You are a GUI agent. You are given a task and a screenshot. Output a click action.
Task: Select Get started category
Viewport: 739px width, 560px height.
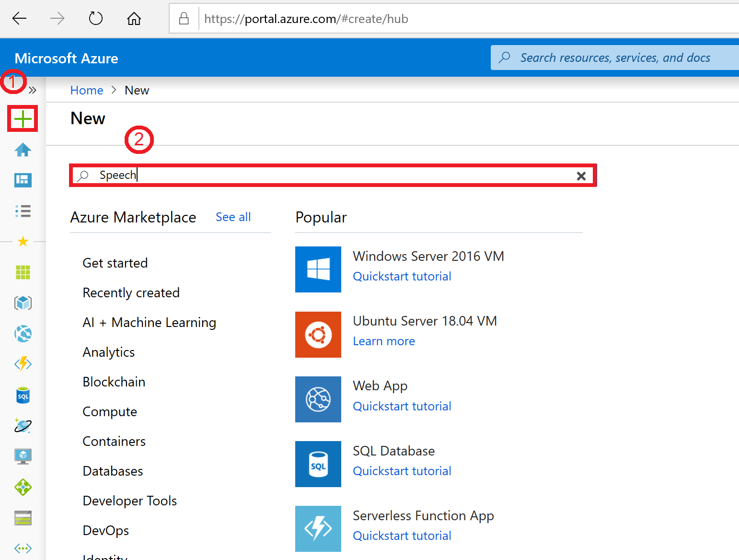pos(115,263)
